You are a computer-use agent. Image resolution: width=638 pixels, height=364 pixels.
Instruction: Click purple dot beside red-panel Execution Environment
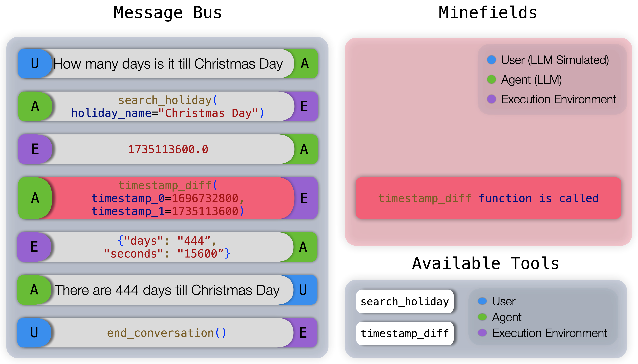tap(491, 99)
